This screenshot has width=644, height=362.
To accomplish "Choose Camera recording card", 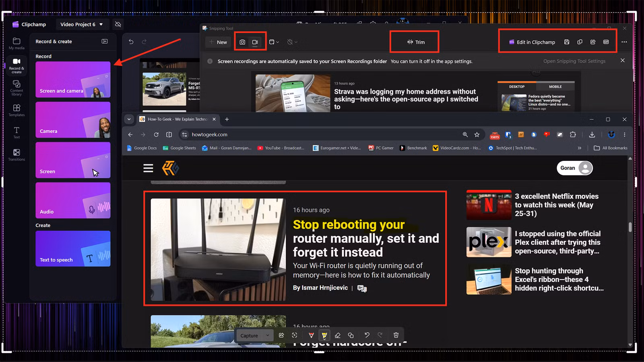I will (x=73, y=120).
